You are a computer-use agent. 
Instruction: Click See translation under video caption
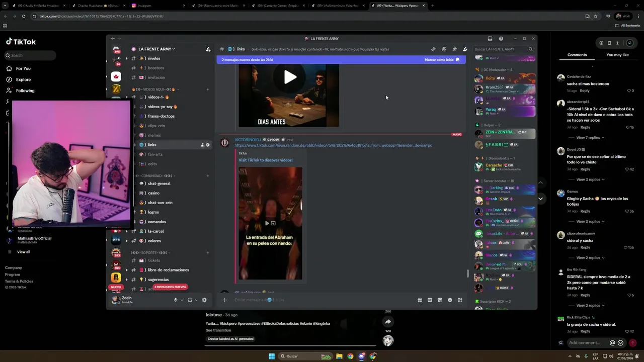point(218,330)
